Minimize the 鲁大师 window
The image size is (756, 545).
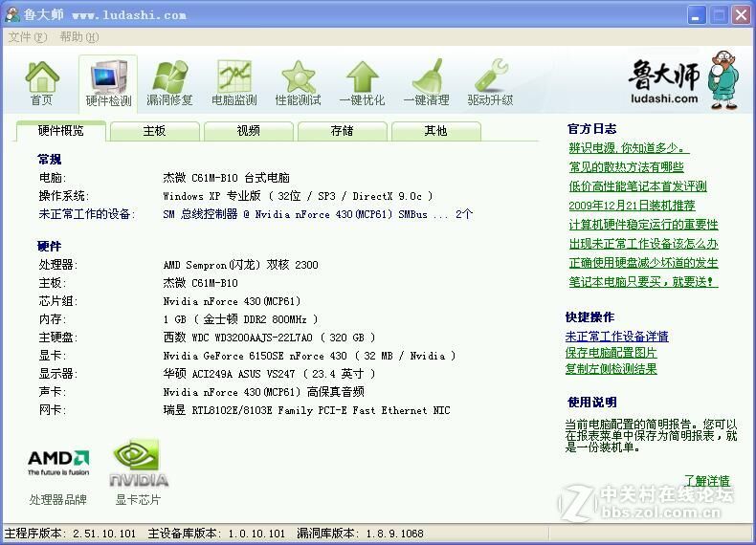[697, 15]
